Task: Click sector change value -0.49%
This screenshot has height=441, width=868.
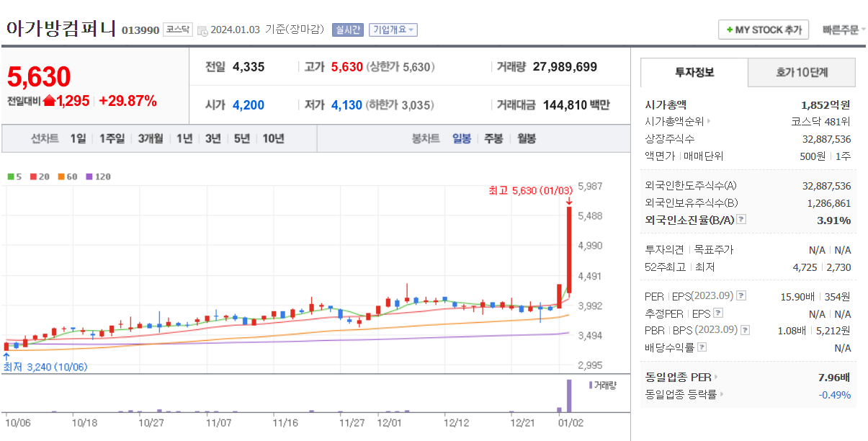Action: pos(834,394)
